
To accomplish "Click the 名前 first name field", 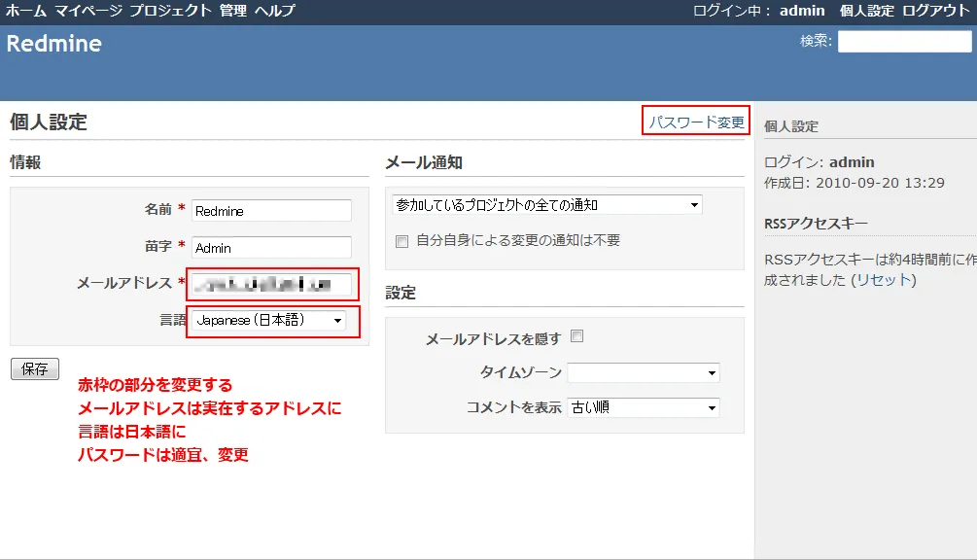I will (272, 210).
